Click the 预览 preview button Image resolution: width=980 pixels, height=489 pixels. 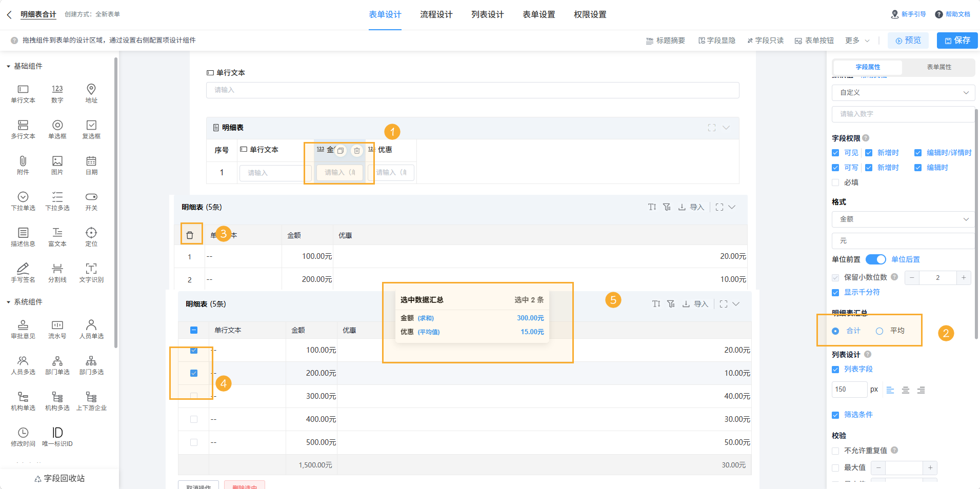click(908, 40)
